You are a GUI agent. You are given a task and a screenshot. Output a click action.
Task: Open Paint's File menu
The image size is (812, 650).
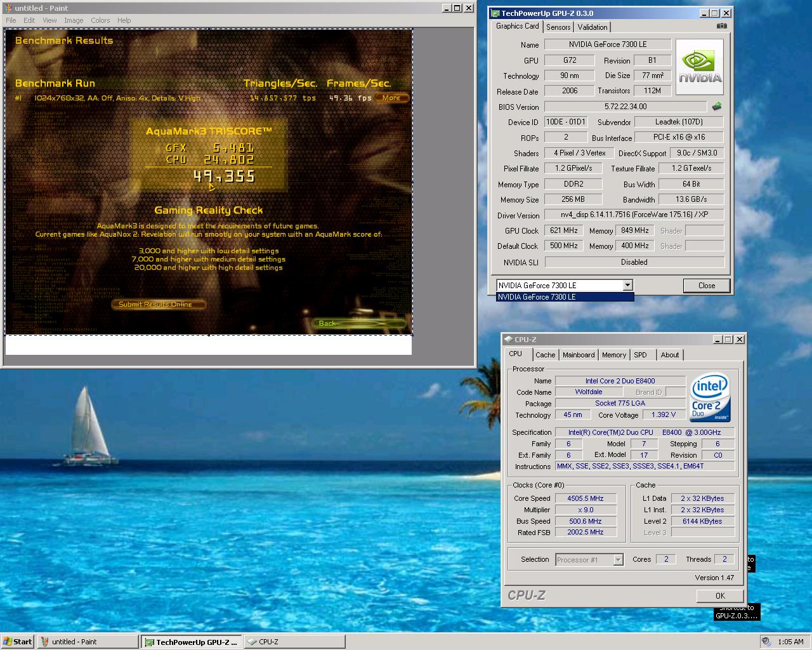pyautogui.click(x=11, y=20)
